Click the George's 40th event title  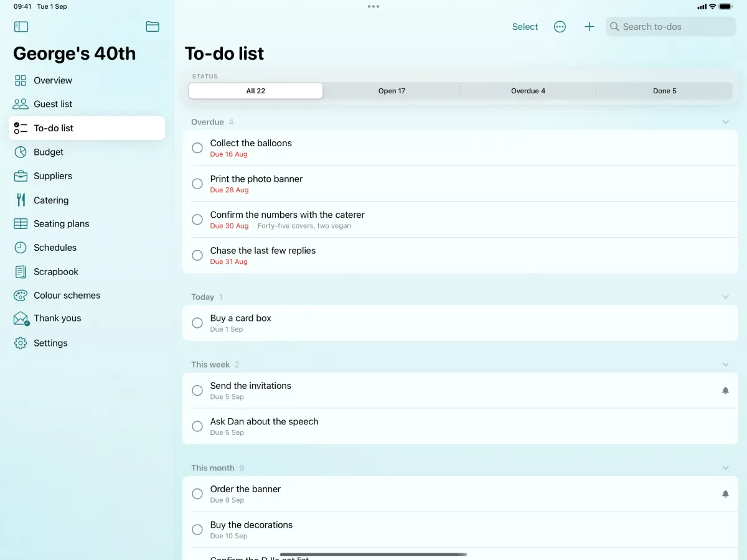coord(75,54)
